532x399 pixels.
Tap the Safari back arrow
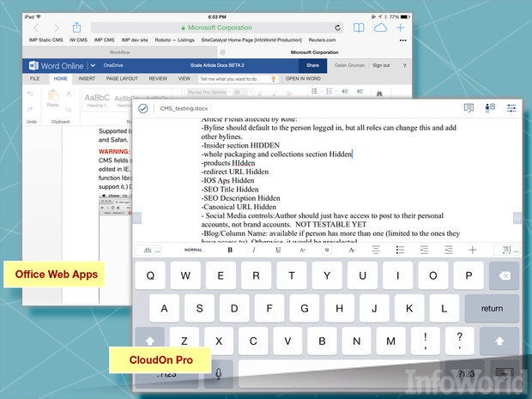pos(36,27)
